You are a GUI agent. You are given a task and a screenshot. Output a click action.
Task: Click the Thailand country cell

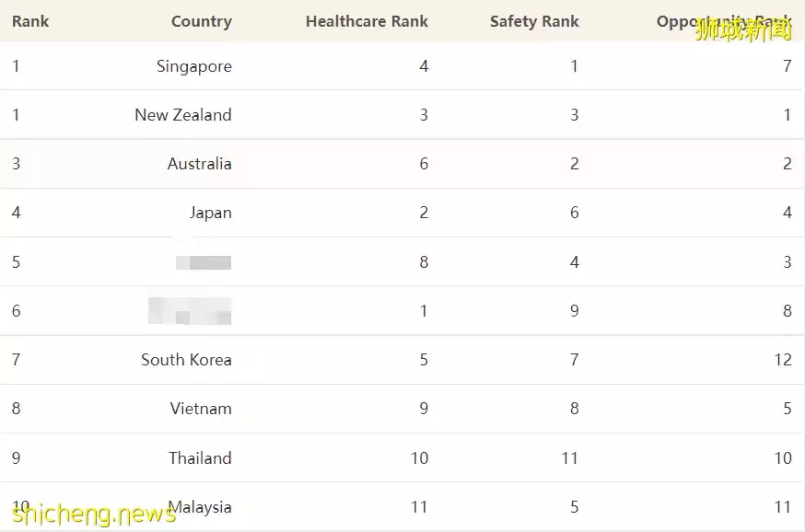coord(200,457)
